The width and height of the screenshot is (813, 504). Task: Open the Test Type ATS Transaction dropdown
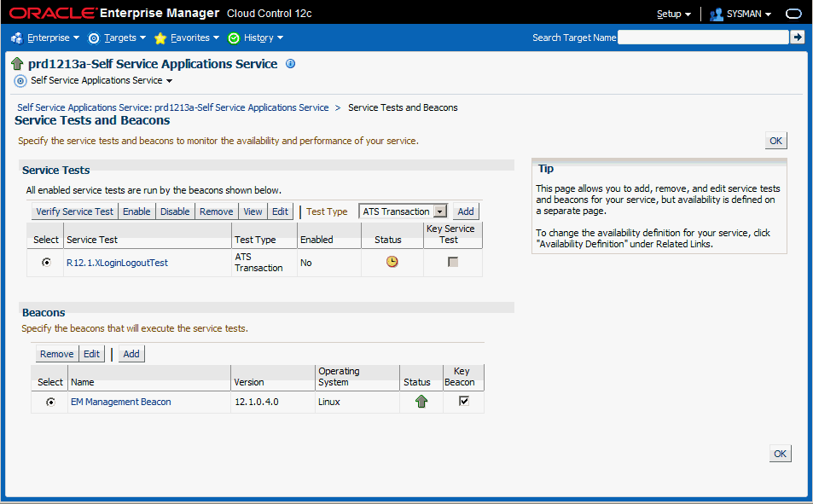pyautogui.click(x=404, y=211)
